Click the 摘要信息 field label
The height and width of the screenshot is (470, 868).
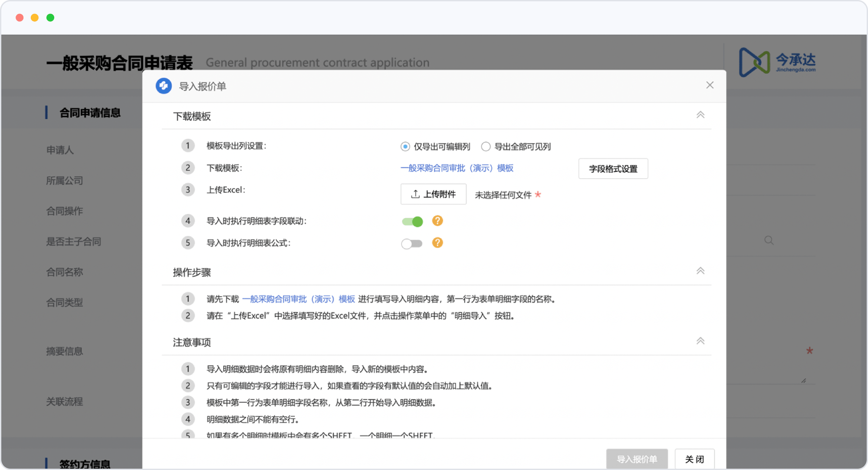pos(65,351)
